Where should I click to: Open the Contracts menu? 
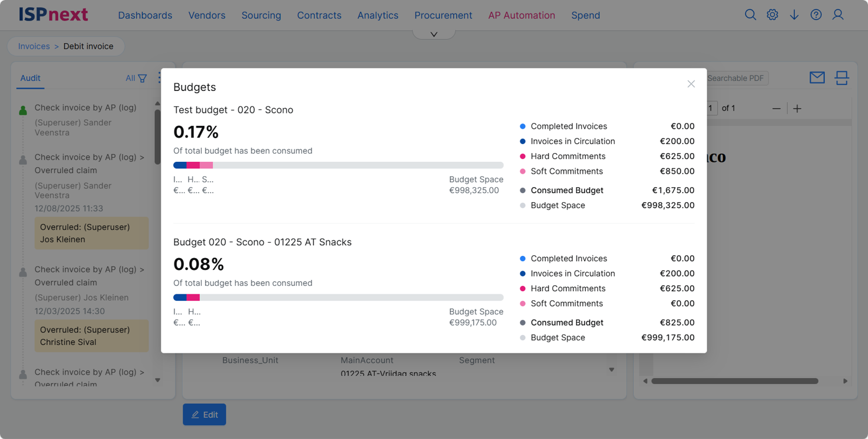319,15
